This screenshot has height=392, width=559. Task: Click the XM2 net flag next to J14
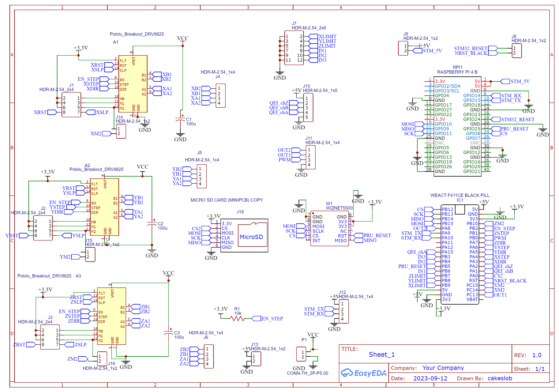tap(101, 134)
